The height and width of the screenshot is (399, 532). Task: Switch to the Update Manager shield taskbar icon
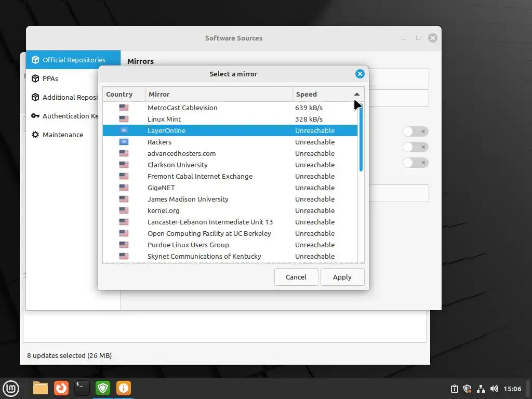click(103, 388)
